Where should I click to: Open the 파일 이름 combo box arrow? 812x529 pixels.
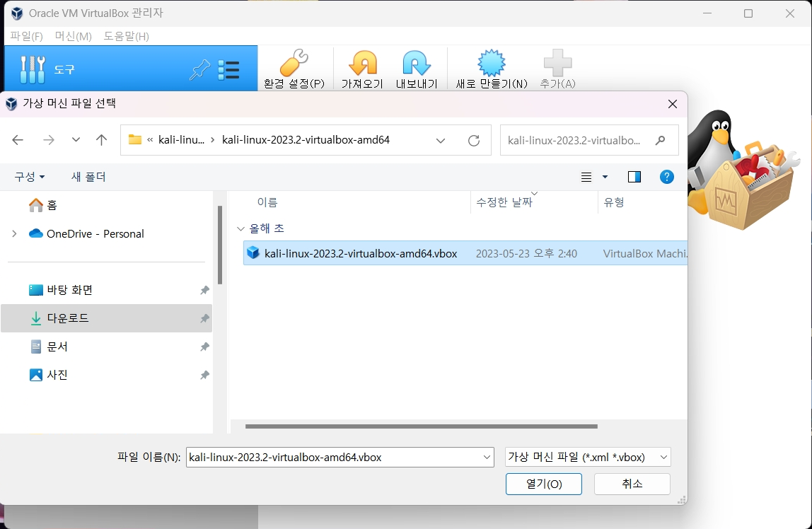(x=487, y=457)
